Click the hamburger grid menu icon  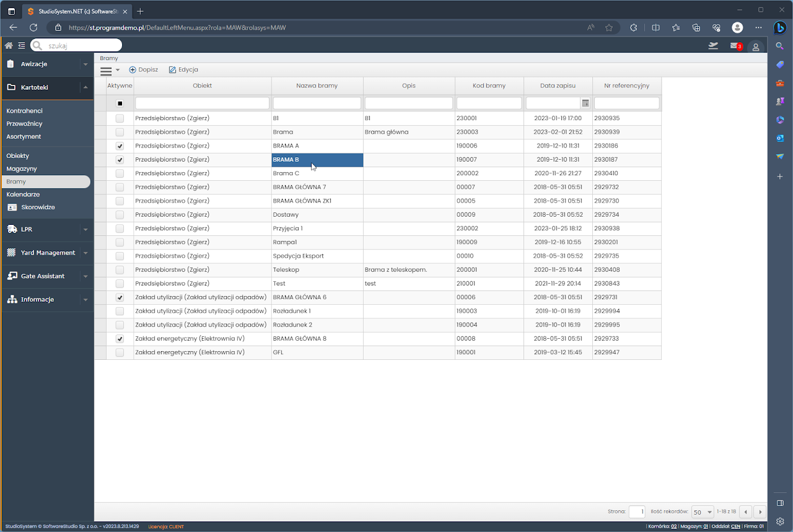107,71
